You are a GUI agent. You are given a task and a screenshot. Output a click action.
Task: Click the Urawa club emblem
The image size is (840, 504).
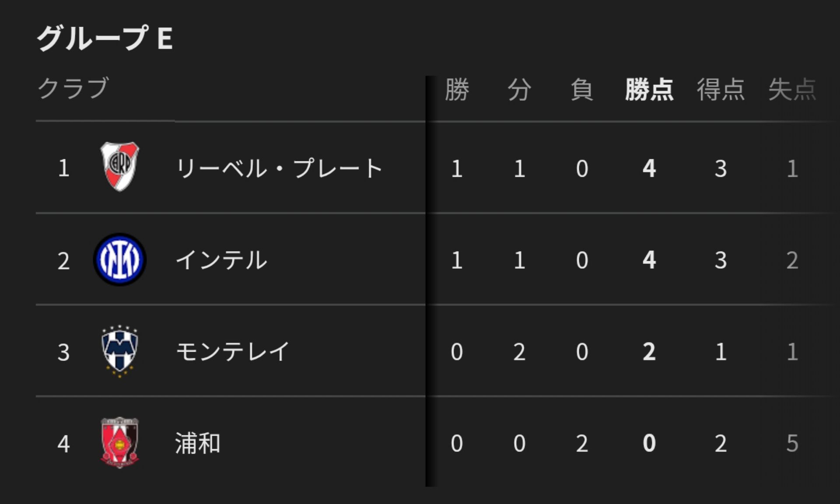(119, 442)
